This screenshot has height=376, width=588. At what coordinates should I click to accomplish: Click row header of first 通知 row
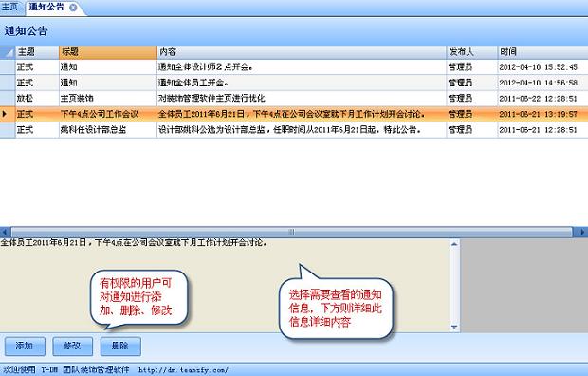pyautogui.click(x=8, y=66)
